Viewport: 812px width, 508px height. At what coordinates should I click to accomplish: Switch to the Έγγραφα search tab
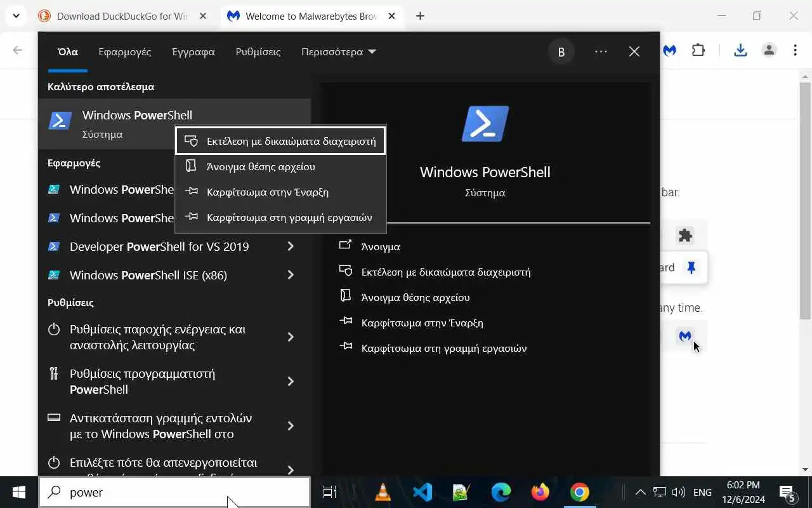(x=193, y=52)
